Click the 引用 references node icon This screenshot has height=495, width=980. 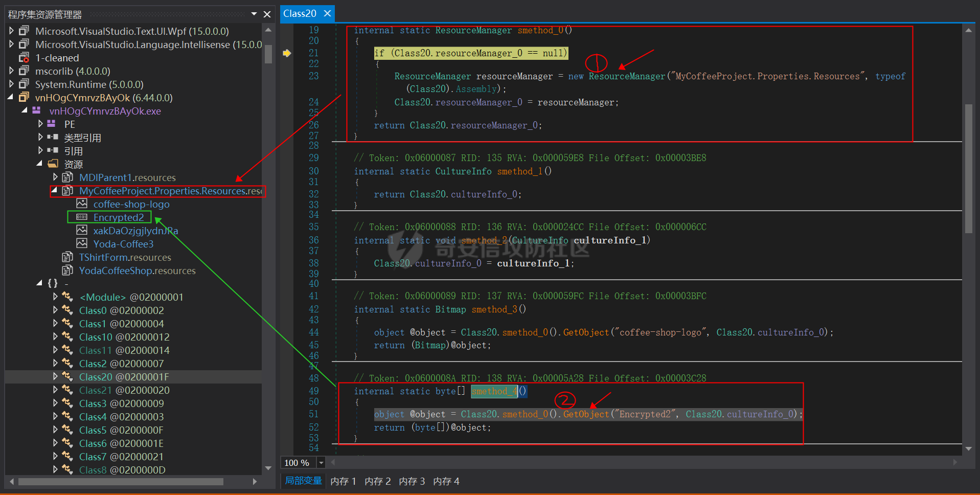tap(53, 150)
